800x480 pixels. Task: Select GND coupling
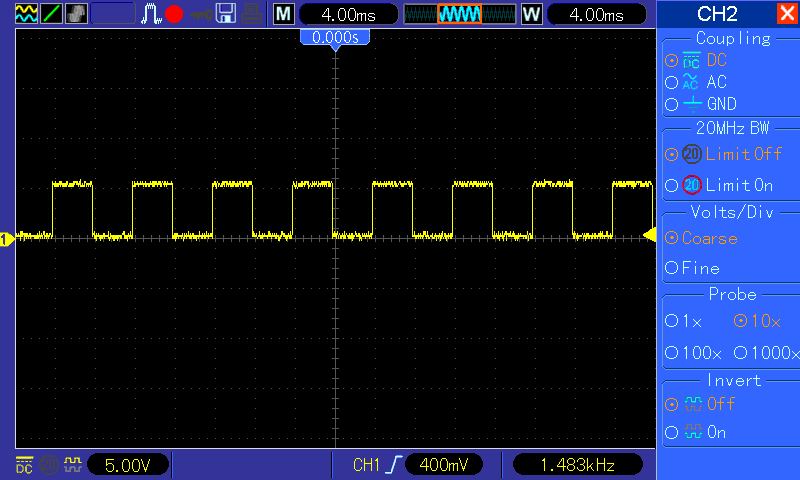[701, 104]
